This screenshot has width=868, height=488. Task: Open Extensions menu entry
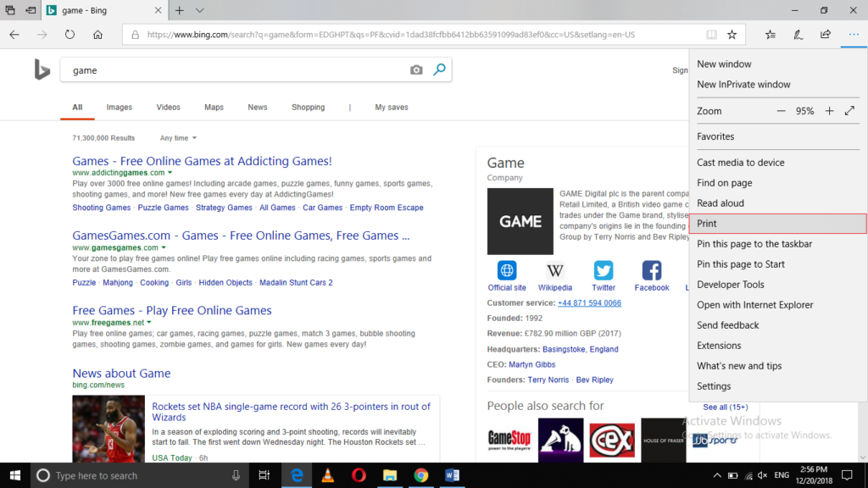coord(778,346)
